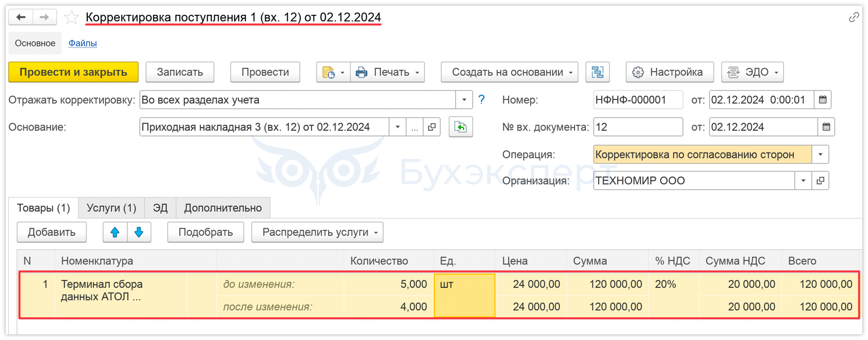Copy link icon at top right
868x340 pixels.
point(854,18)
